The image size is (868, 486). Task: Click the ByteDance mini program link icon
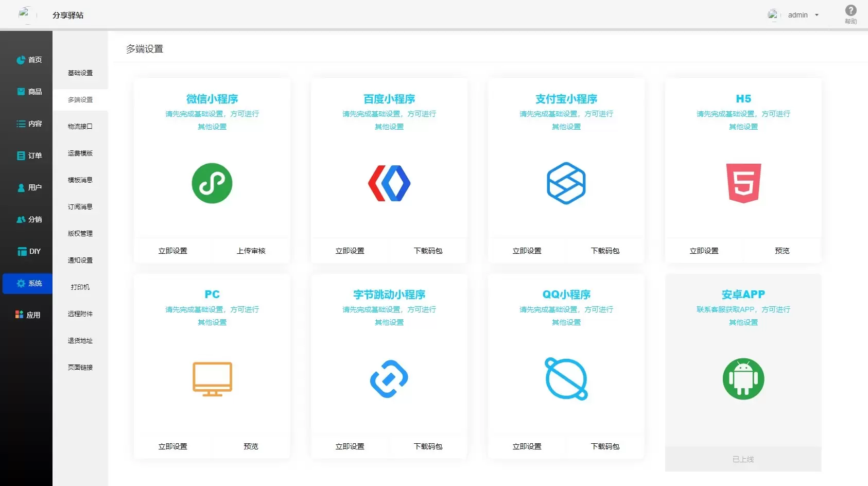pyautogui.click(x=389, y=379)
